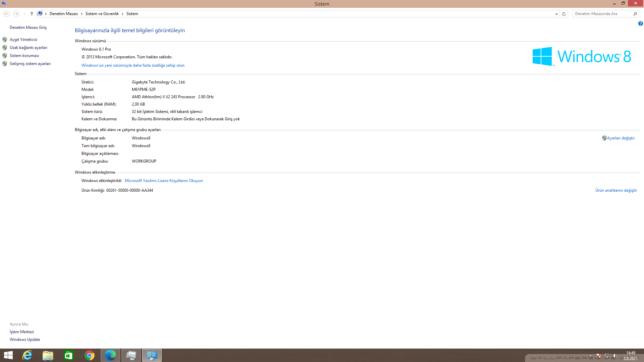Open File Explorer from the taskbar
Screen dimensions: 644x362
pos(48,355)
